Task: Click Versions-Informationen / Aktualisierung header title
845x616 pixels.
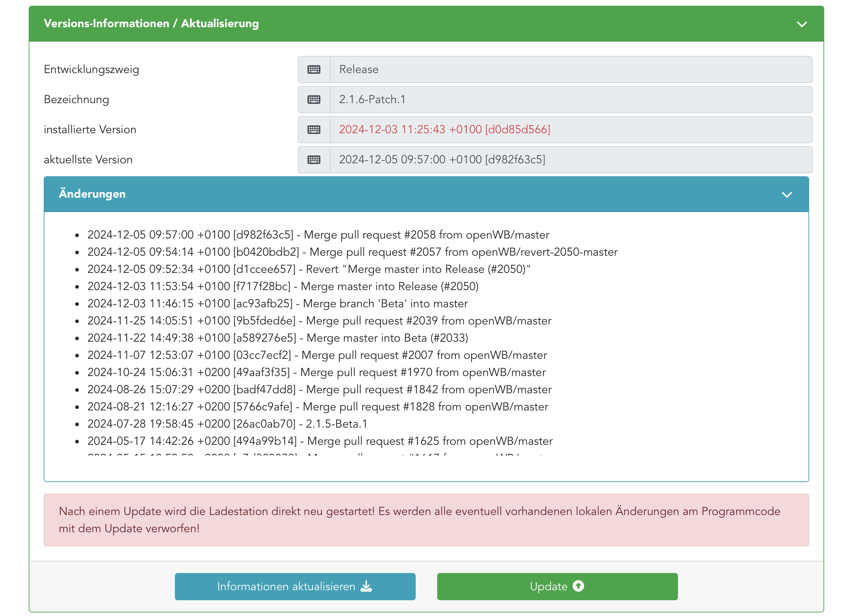Action: [151, 24]
